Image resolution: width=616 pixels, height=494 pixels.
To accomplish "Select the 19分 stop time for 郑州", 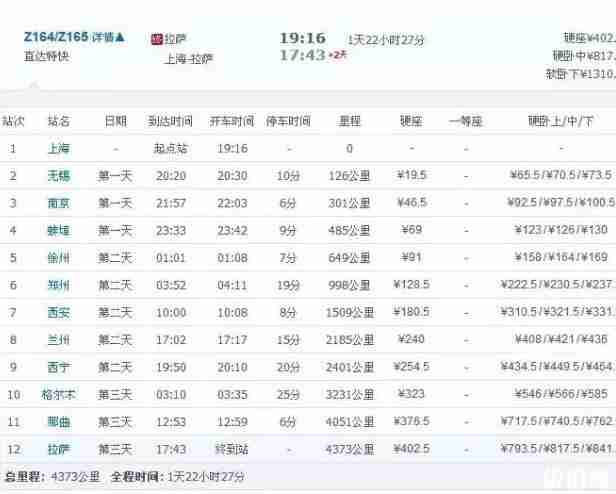I will click(x=288, y=285).
